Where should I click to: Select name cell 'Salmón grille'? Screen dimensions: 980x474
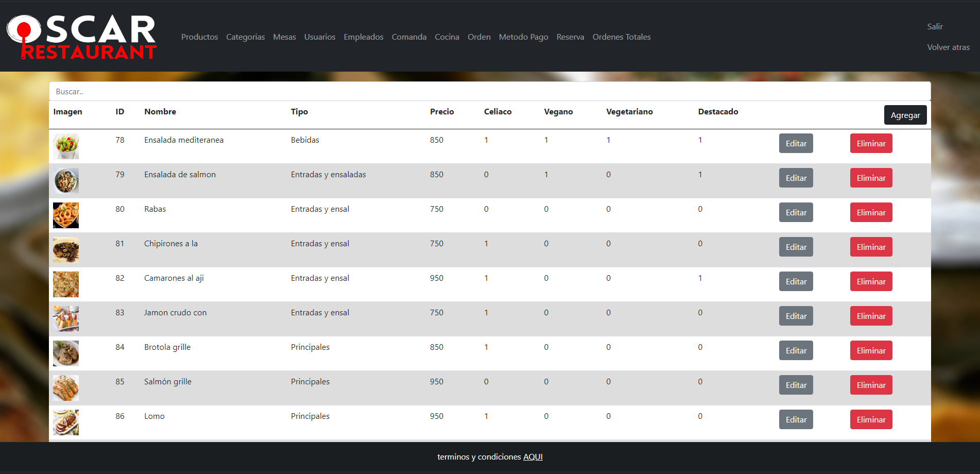click(x=168, y=382)
